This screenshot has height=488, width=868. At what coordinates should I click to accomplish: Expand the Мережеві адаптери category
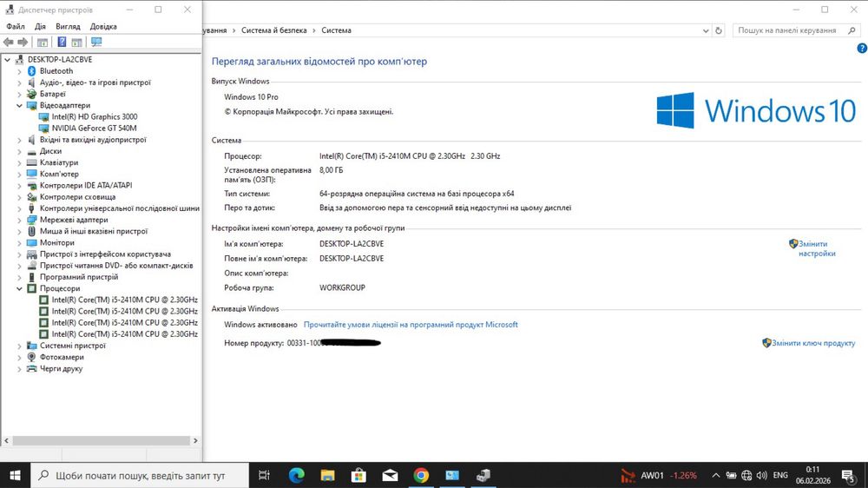tap(19, 220)
